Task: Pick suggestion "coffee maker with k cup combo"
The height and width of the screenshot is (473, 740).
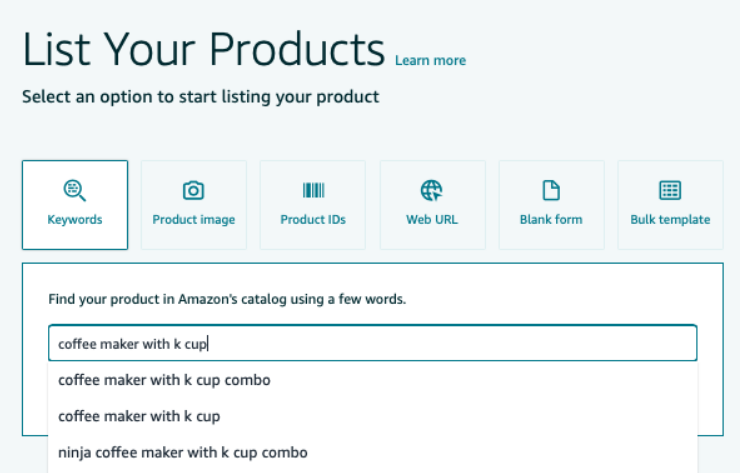Action: (164, 380)
